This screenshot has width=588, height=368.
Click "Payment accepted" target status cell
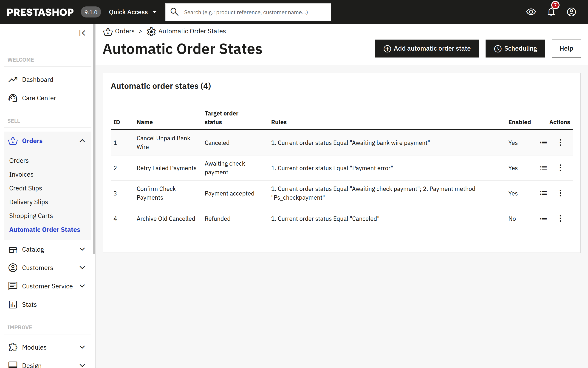click(x=229, y=193)
